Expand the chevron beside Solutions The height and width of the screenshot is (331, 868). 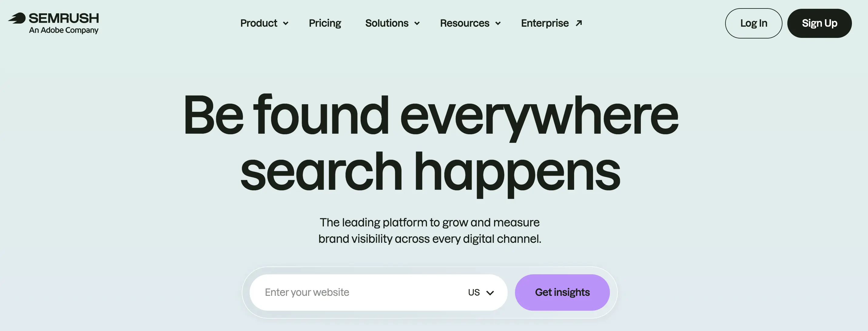coord(417,24)
